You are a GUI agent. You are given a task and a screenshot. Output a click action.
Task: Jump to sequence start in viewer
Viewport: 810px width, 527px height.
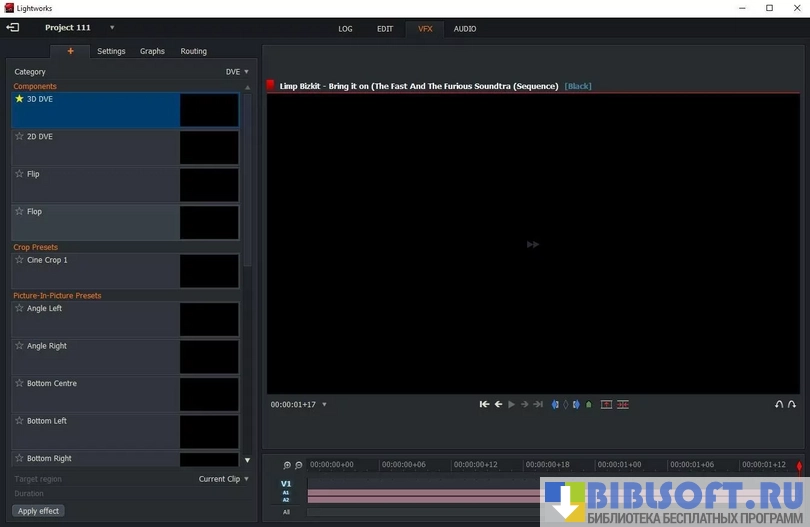pos(484,404)
